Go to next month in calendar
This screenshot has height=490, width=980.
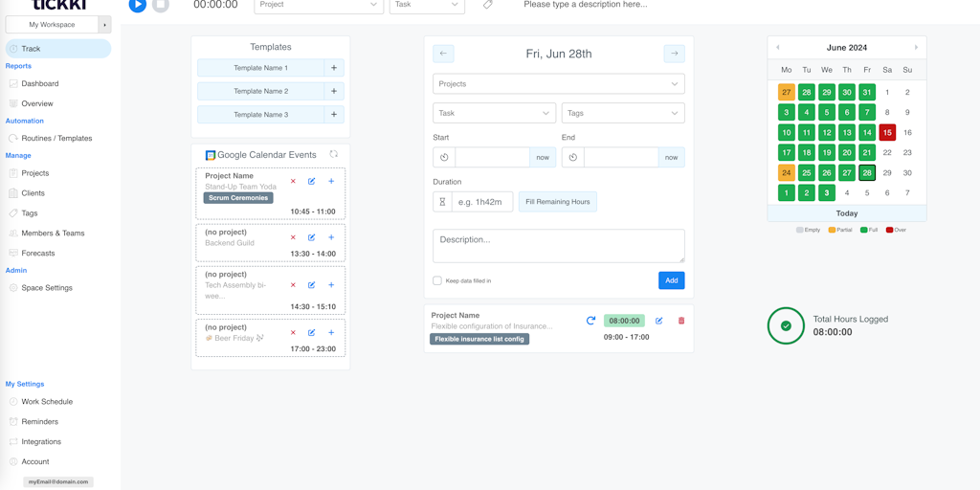tap(916, 48)
